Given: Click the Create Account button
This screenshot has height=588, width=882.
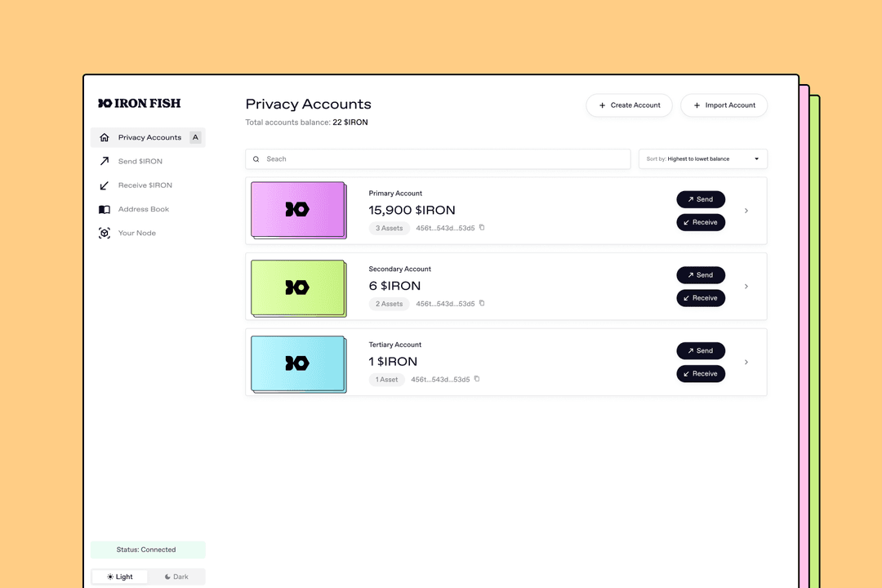Looking at the screenshot, I should [x=629, y=105].
